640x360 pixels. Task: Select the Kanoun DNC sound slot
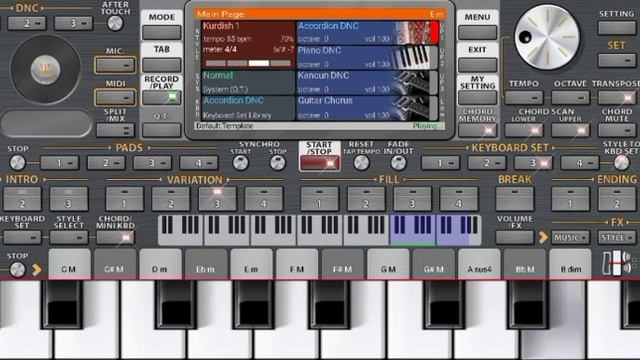[367, 83]
